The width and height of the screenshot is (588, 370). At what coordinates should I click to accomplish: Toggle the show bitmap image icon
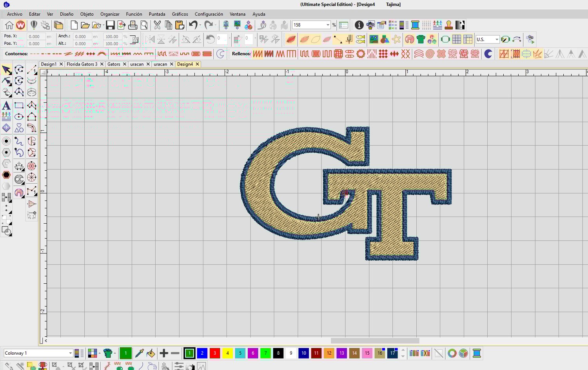(x=374, y=39)
